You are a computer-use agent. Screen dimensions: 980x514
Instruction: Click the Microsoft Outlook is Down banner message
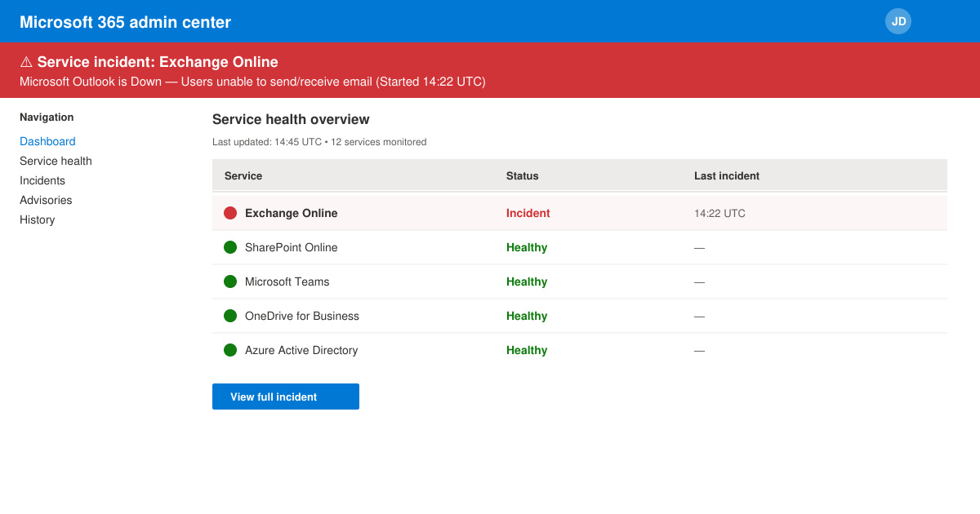[x=252, y=82]
